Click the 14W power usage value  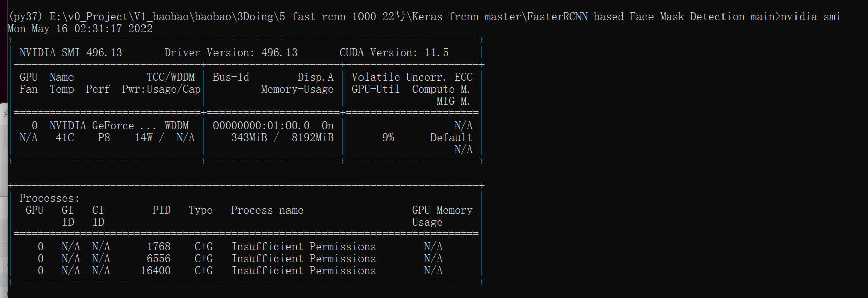pyautogui.click(x=143, y=138)
